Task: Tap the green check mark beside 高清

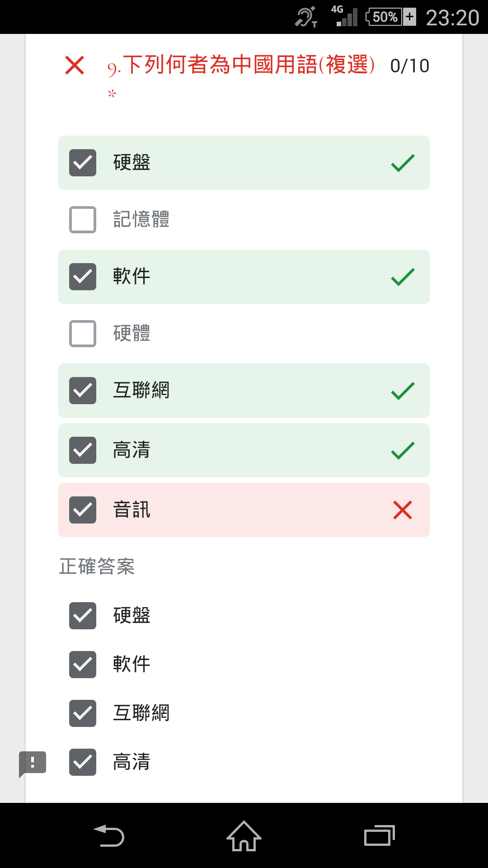Action: pyautogui.click(x=403, y=450)
